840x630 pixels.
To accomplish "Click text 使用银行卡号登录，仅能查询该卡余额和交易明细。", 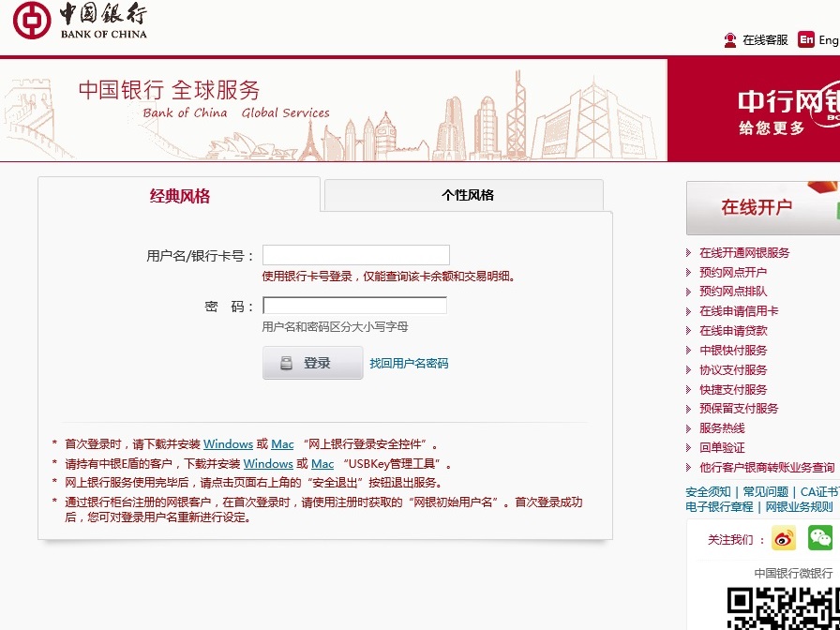I will 388,277.
